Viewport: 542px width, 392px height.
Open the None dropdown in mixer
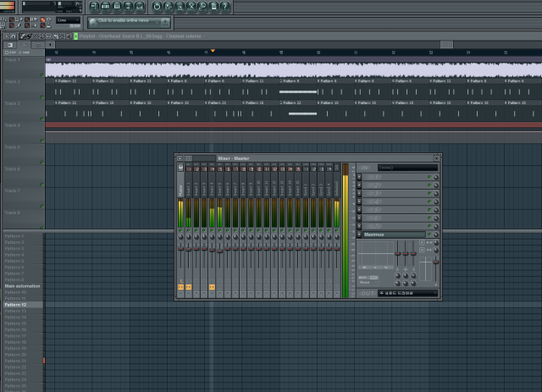coord(368,283)
